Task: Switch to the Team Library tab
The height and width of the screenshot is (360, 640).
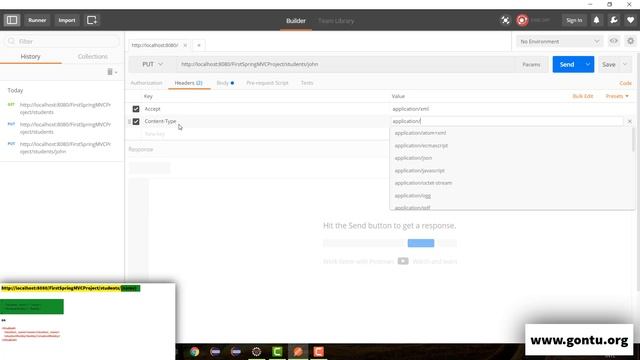Action: pos(336,20)
